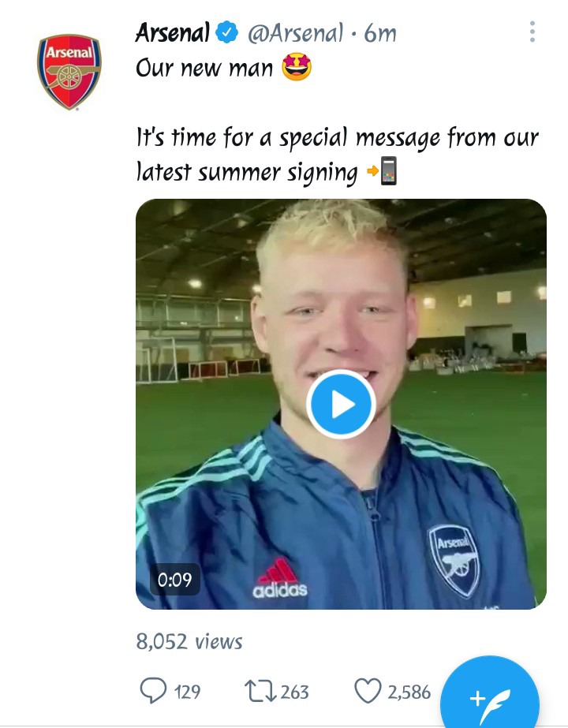568x728 pixels.
Task: Click the 129 replies count
Action: coord(187,692)
